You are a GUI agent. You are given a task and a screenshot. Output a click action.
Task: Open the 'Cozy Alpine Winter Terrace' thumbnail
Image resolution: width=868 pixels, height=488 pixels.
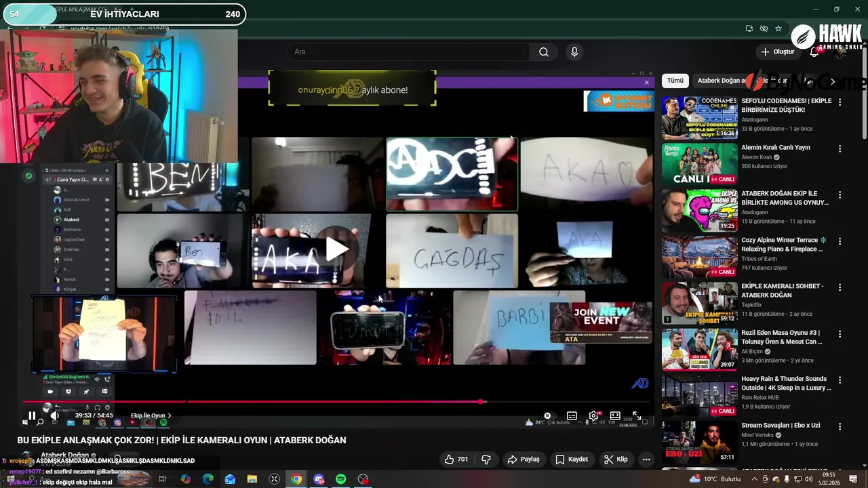pos(699,257)
